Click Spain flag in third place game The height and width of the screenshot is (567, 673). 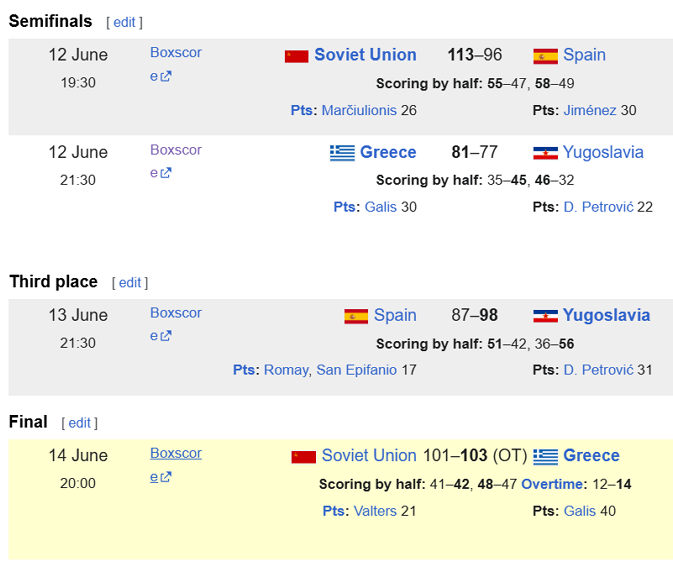click(x=356, y=316)
